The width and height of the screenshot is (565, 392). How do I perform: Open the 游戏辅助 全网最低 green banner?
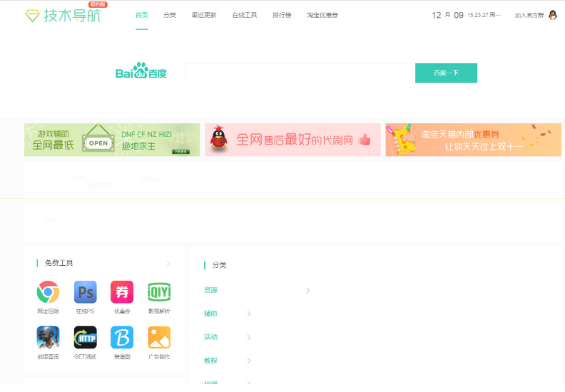point(112,140)
